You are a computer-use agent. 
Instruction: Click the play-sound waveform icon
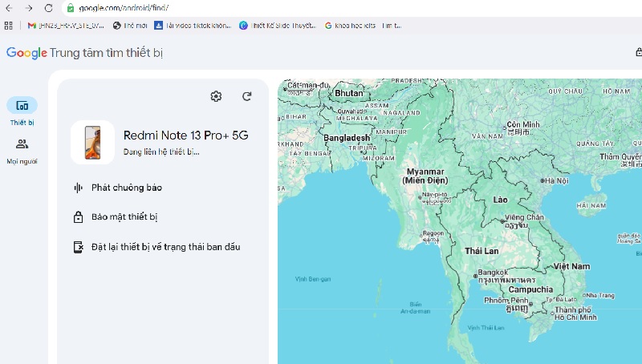[78, 188]
